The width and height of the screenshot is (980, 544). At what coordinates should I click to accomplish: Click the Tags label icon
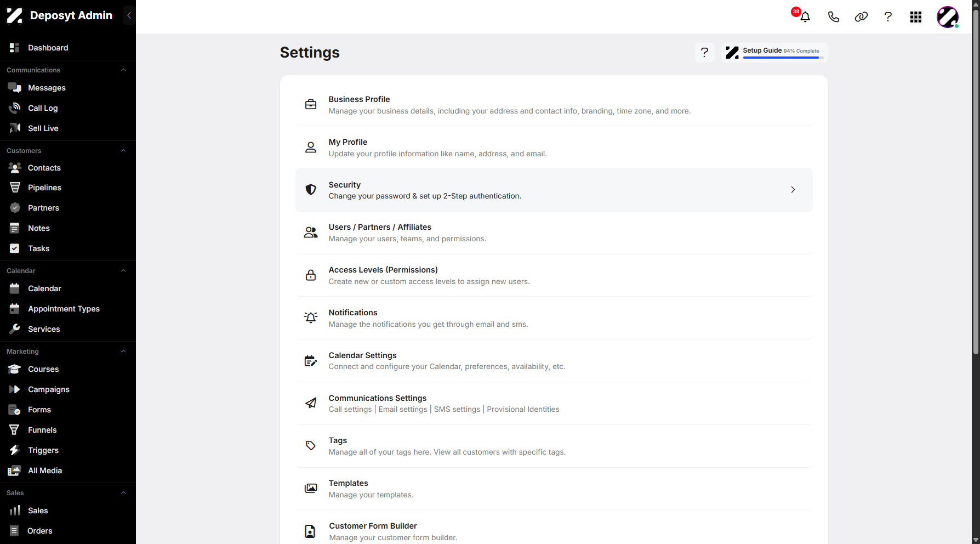tap(311, 446)
